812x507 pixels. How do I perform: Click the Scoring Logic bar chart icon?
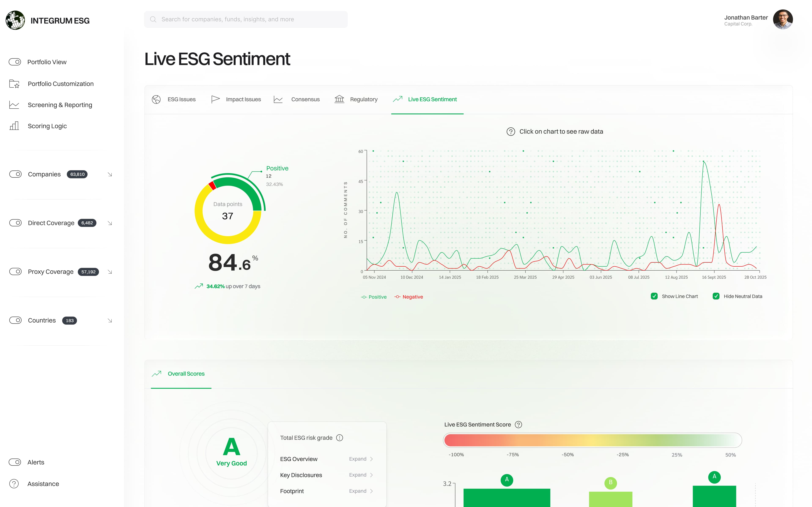coord(14,126)
